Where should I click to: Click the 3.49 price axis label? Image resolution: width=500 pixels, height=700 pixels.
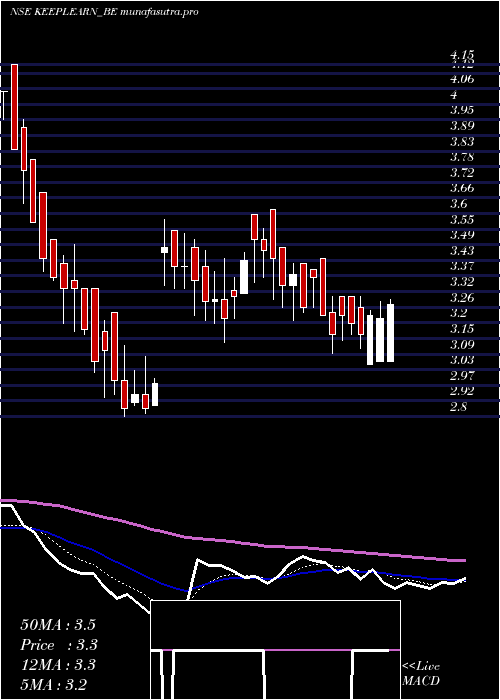462,235
